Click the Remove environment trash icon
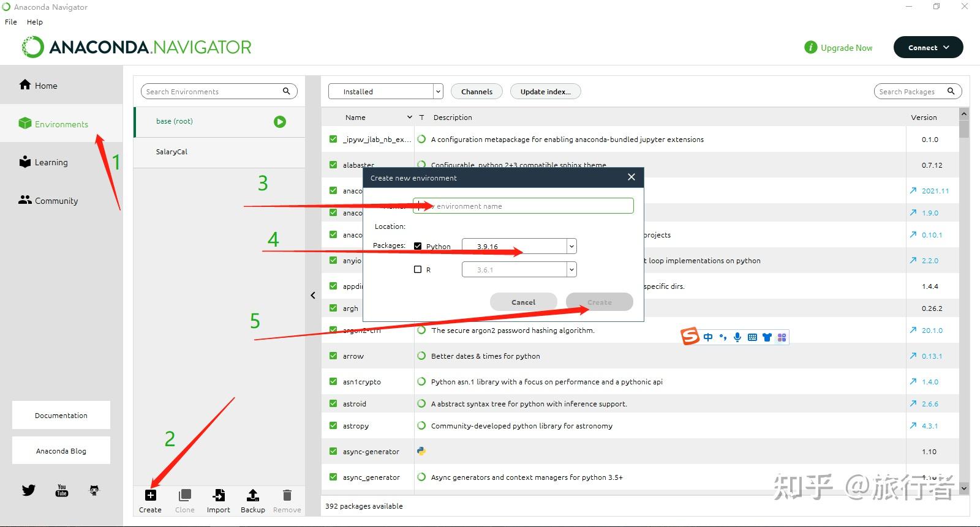 pos(287,495)
